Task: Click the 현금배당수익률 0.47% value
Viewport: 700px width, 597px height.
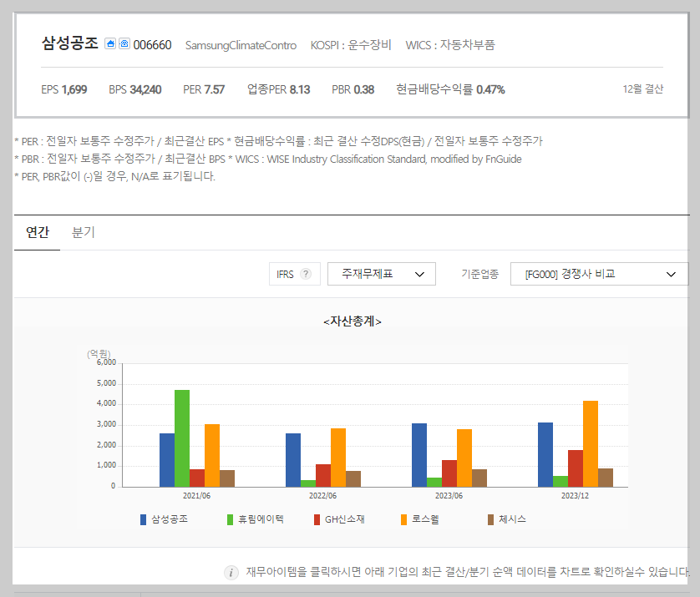Action: [450, 89]
